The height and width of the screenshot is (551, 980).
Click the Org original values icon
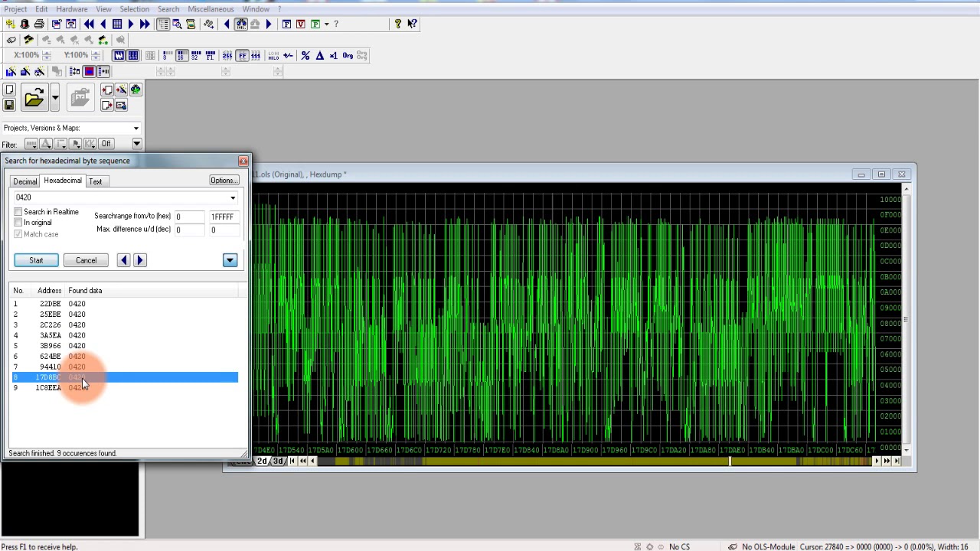348,56
